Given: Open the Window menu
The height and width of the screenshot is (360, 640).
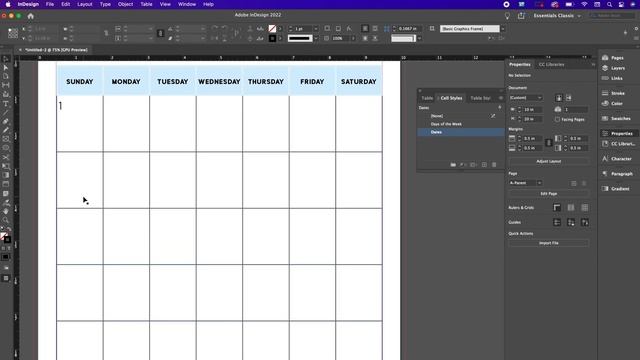Looking at the screenshot, I should click(x=187, y=4).
